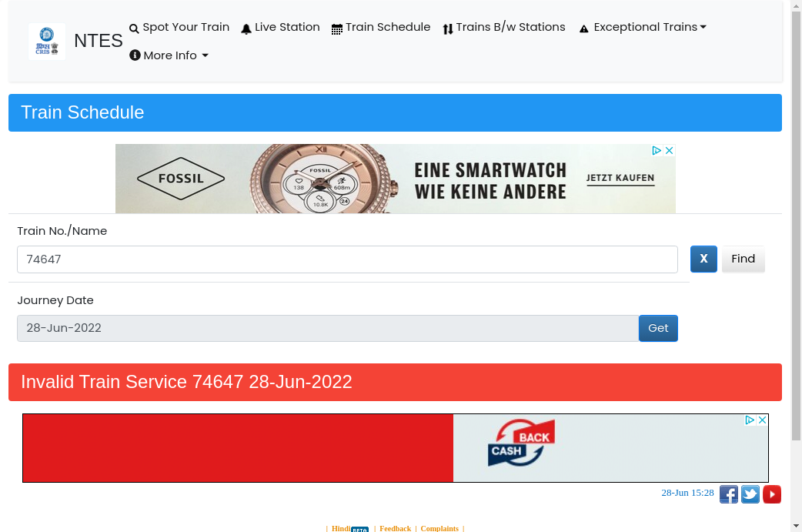Click the Get button
This screenshot has height=532, width=802.
(x=658, y=328)
